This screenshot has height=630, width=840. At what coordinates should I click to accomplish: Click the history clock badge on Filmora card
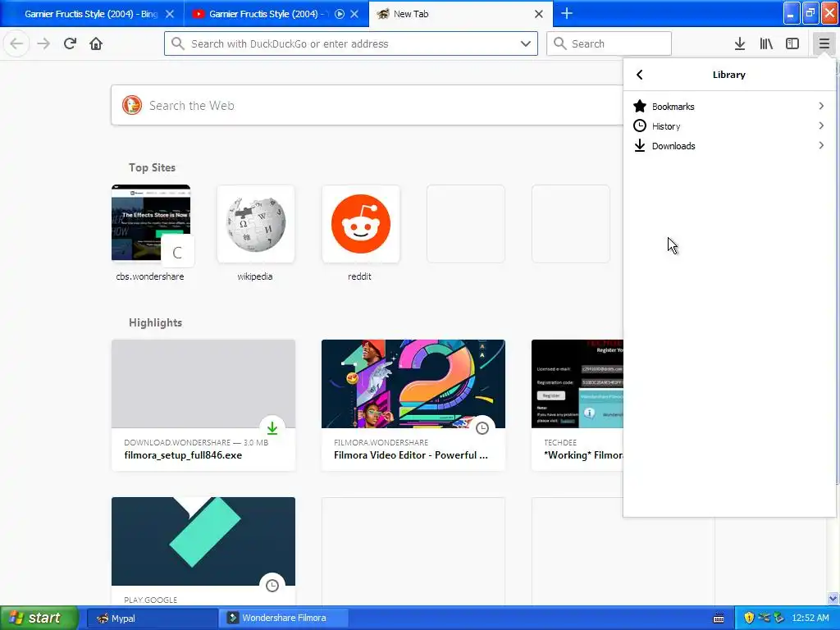482,428
